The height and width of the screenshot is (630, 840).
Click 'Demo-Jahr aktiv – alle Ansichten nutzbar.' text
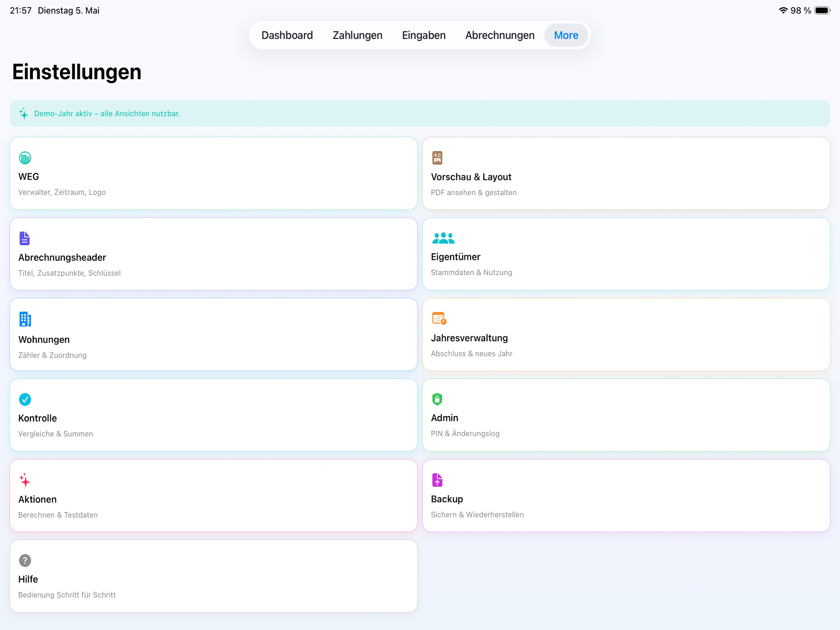click(x=107, y=114)
